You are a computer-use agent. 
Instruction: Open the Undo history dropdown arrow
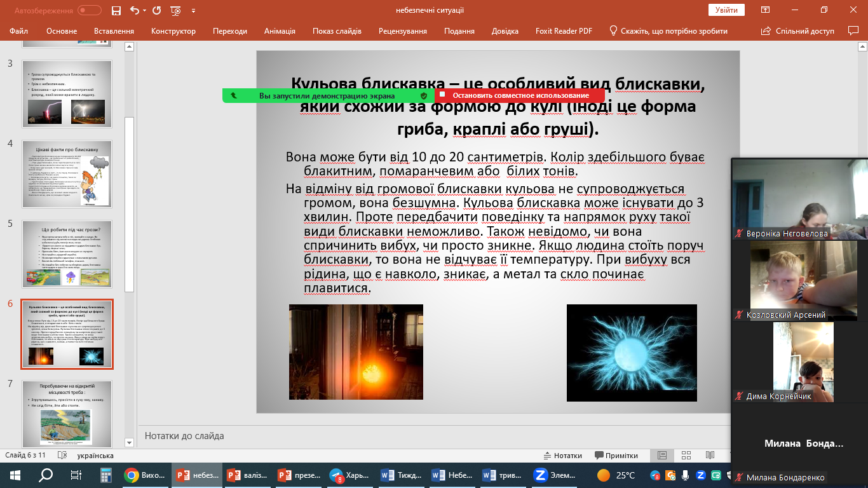point(144,10)
